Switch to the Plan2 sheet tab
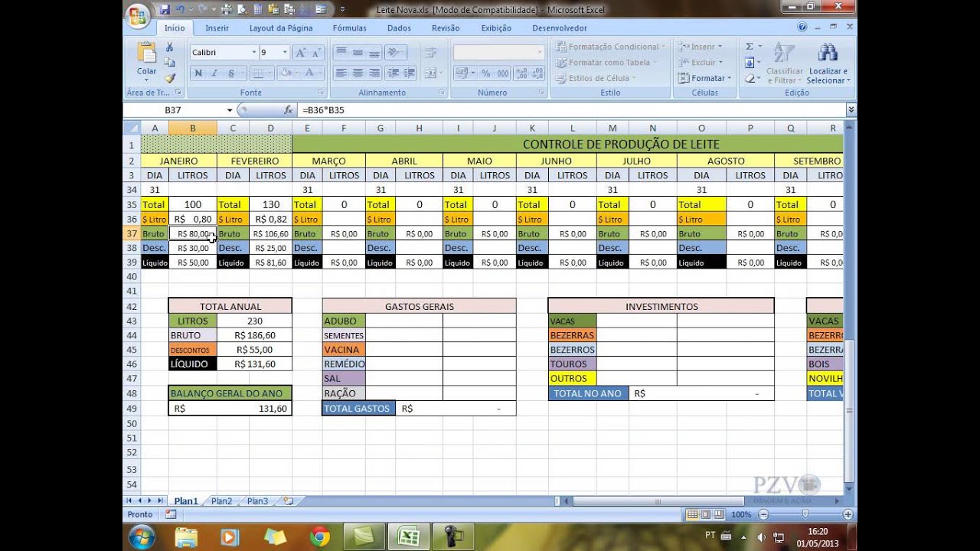Screen dimensions: 980x551 [221, 501]
